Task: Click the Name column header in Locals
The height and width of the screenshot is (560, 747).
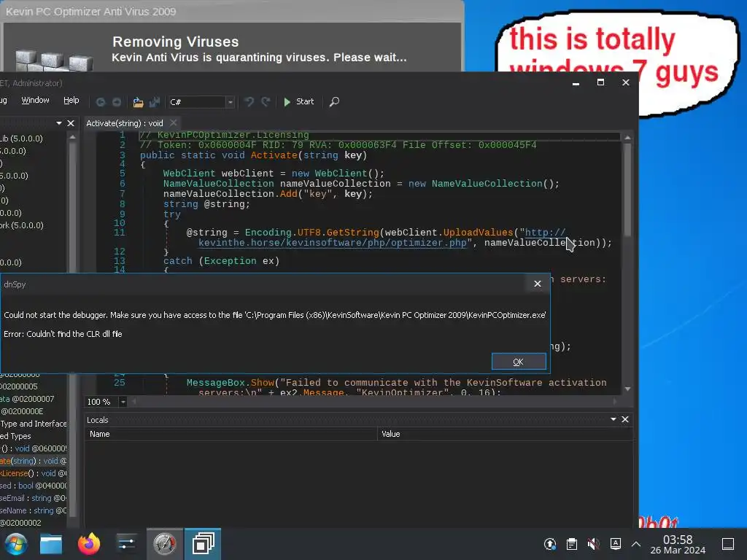Action: coord(231,434)
